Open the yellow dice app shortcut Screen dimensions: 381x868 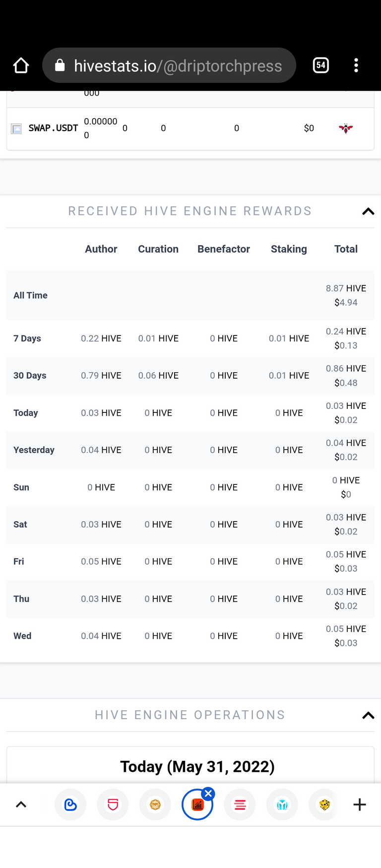324,804
